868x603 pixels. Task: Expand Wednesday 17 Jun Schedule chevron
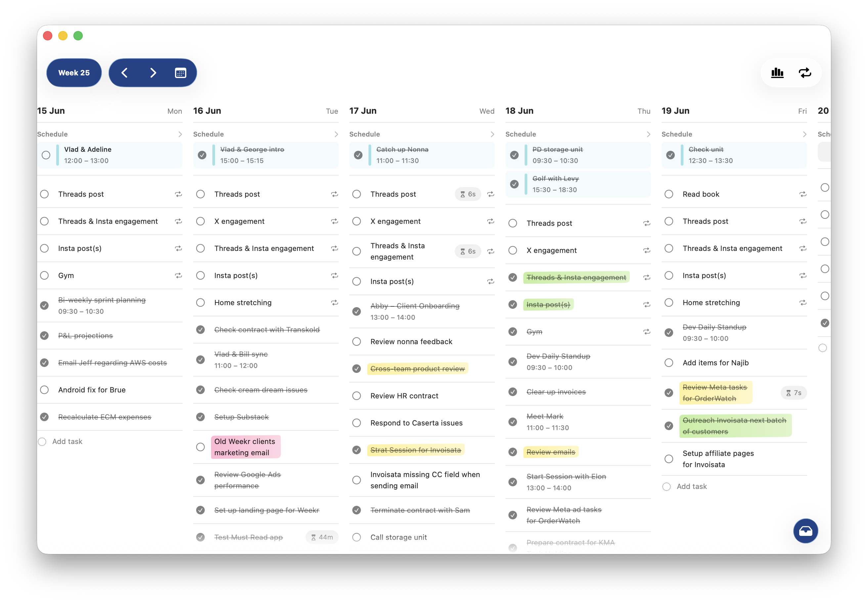(x=492, y=134)
